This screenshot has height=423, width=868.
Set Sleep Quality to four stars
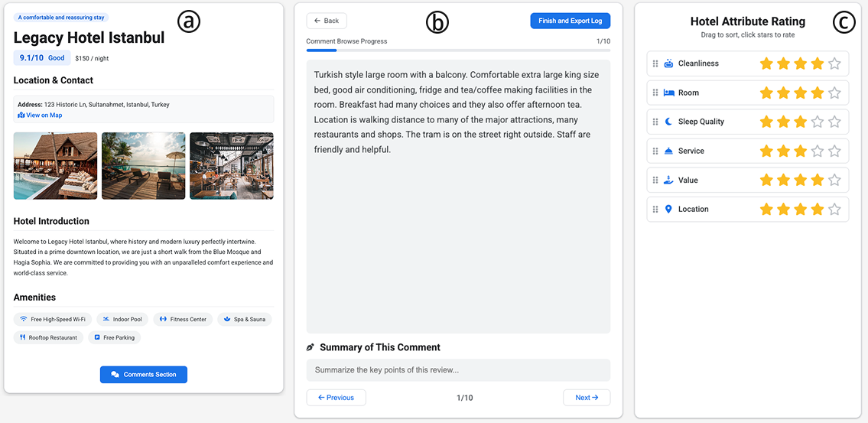818,122
